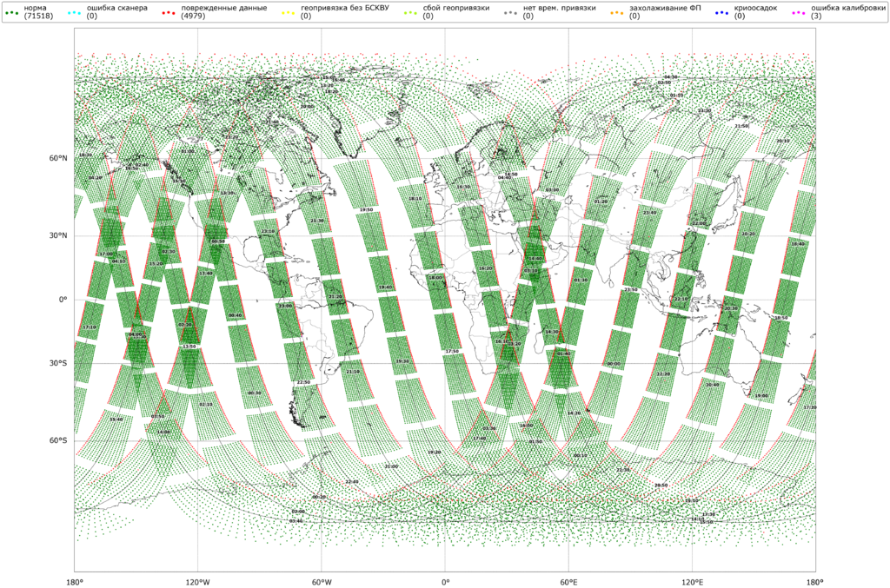Click the 120°W longitude axis label
The height and width of the screenshot is (588, 890).
point(197,580)
